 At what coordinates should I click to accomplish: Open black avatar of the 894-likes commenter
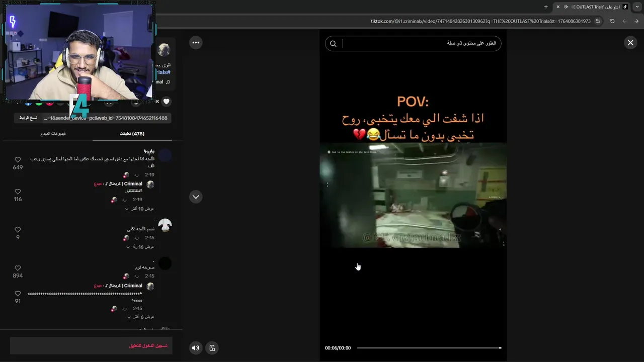(165, 263)
